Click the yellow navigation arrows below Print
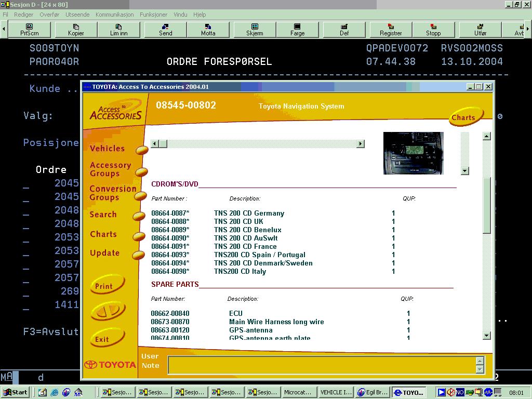This screenshot has height=399, width=532. pyautogui.click(x=107, y=310)
